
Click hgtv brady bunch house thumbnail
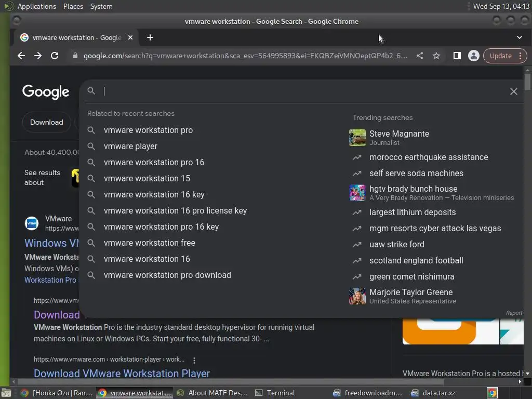point(357,193)
